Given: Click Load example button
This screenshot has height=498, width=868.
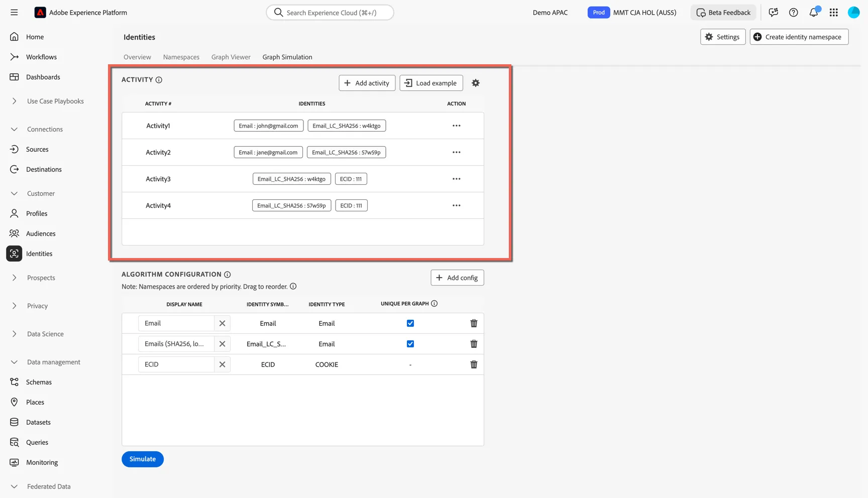Looking at the screenshot, I should tap(431, 83).
